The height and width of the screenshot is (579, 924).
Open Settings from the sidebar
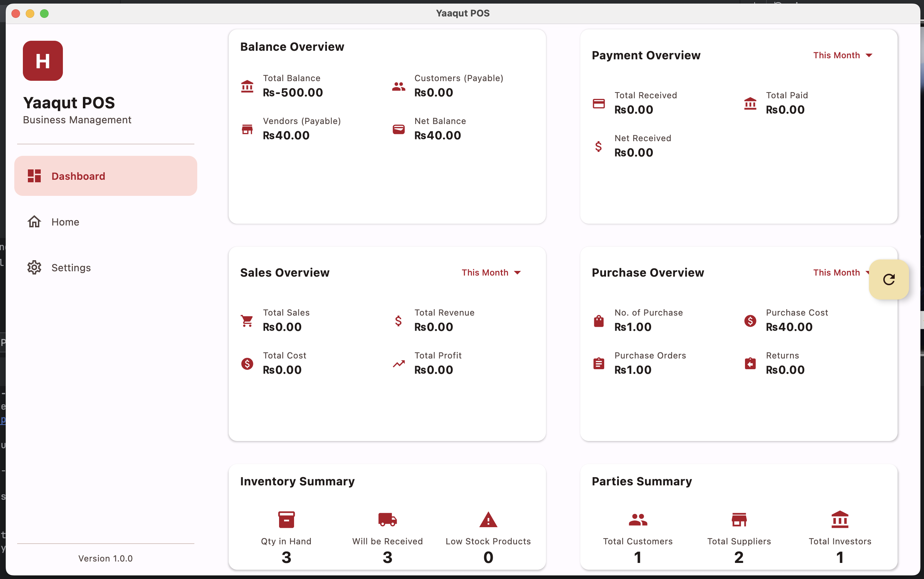[x=71, y=267]
